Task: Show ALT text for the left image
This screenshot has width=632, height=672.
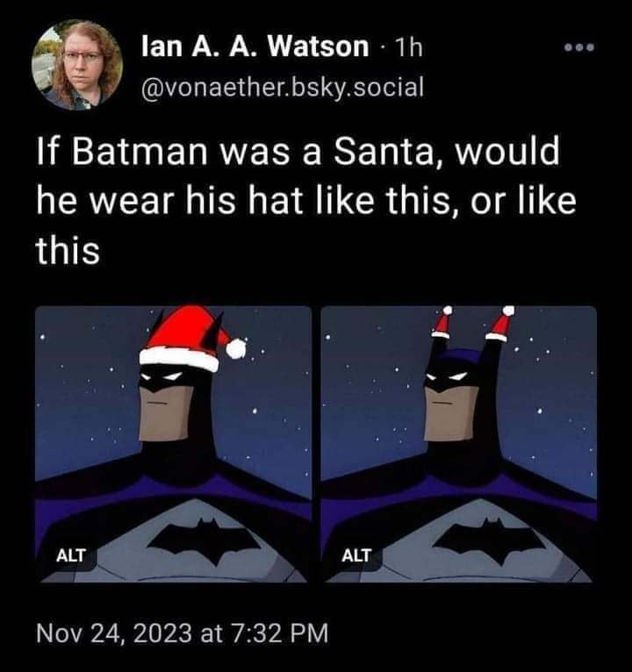Action: click(x=70, y=554)
